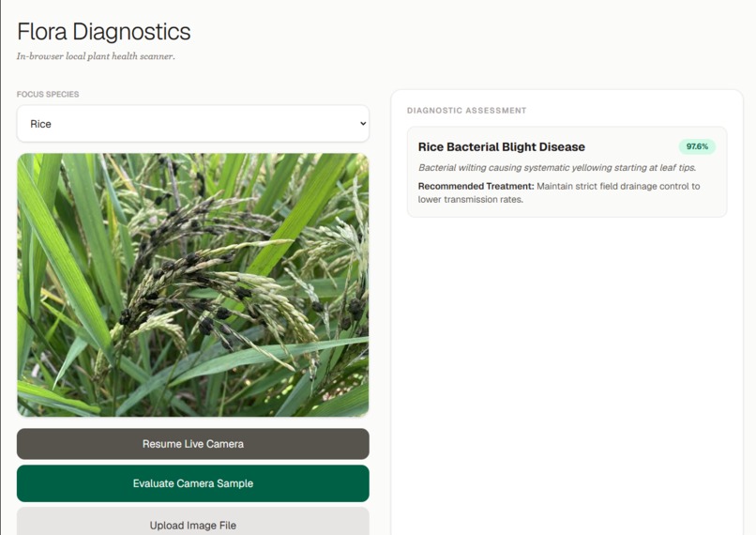
Task: Click the rice plant camera preview image
Action: pos(193,285)
